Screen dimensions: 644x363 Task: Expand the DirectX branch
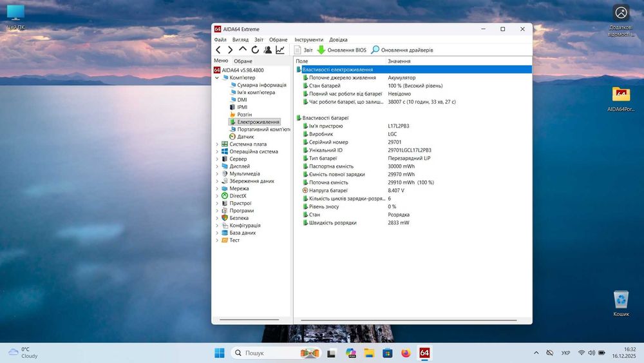[217, 195]
